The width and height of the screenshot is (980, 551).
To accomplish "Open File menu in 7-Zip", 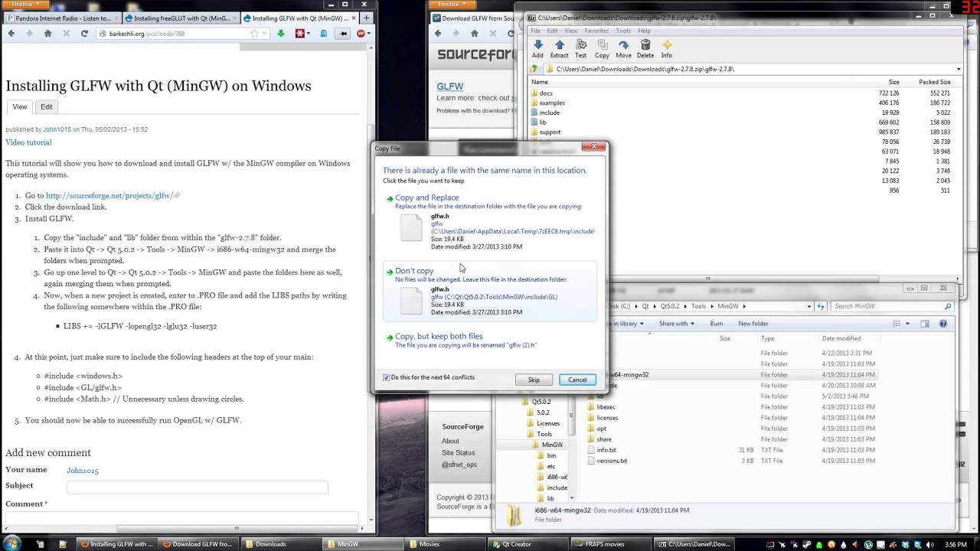I will [536, 31].
